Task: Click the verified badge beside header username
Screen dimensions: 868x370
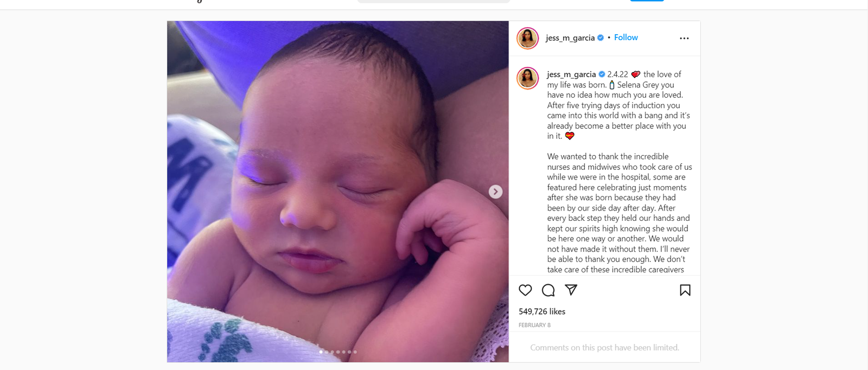Action: (x=601, y=38)
